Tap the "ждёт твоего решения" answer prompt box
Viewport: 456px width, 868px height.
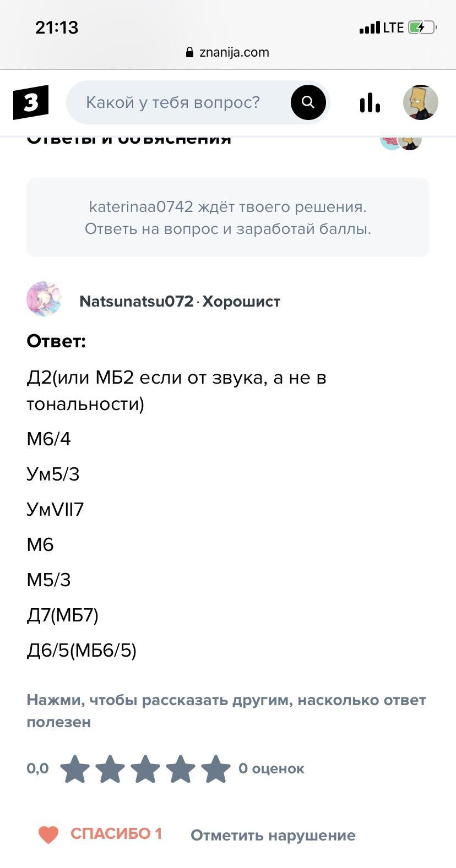[x=228, y=217]
